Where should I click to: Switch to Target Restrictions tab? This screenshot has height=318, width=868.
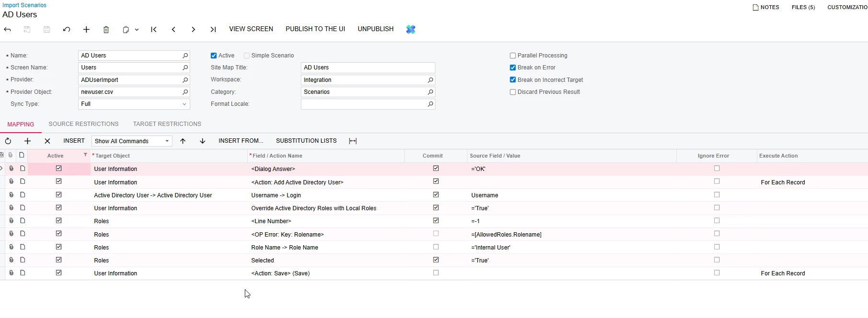tap(167, 124)
